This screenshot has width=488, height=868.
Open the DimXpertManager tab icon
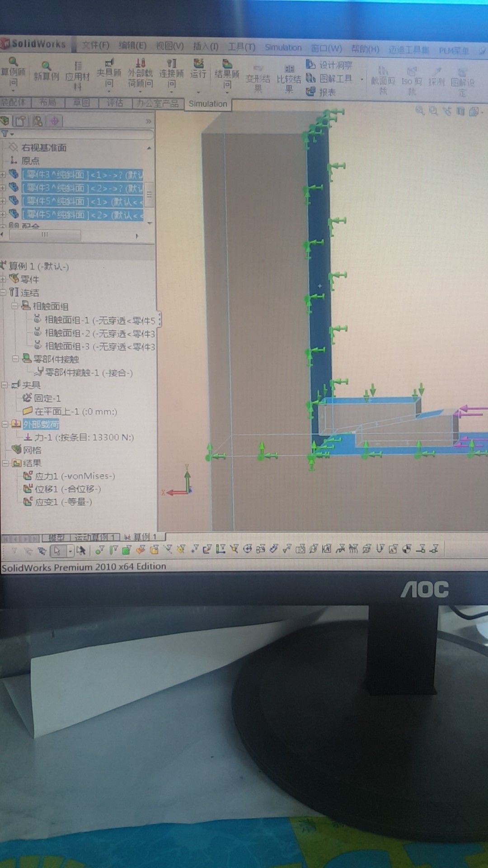pos(55,121)
